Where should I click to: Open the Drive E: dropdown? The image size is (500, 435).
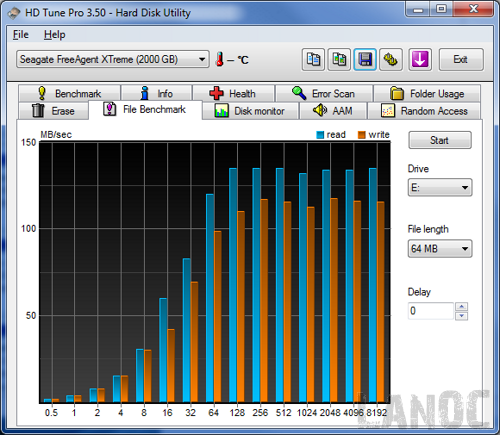tap(440, 187)
